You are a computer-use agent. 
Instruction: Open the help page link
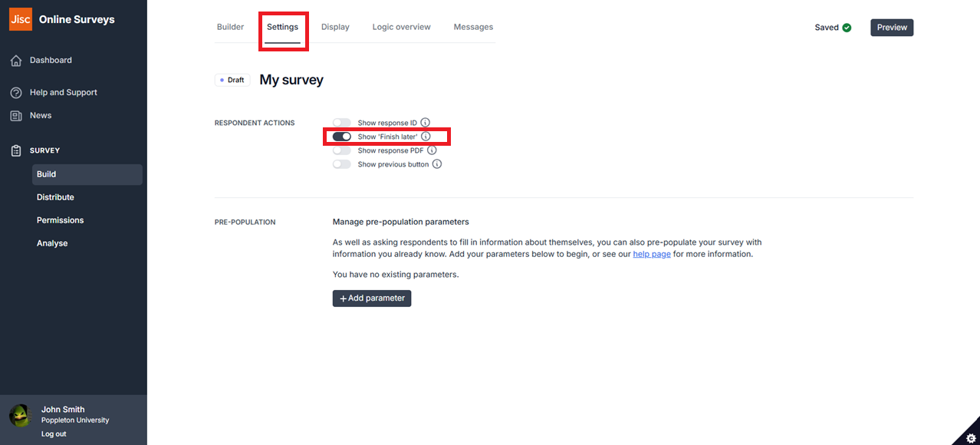652,254
